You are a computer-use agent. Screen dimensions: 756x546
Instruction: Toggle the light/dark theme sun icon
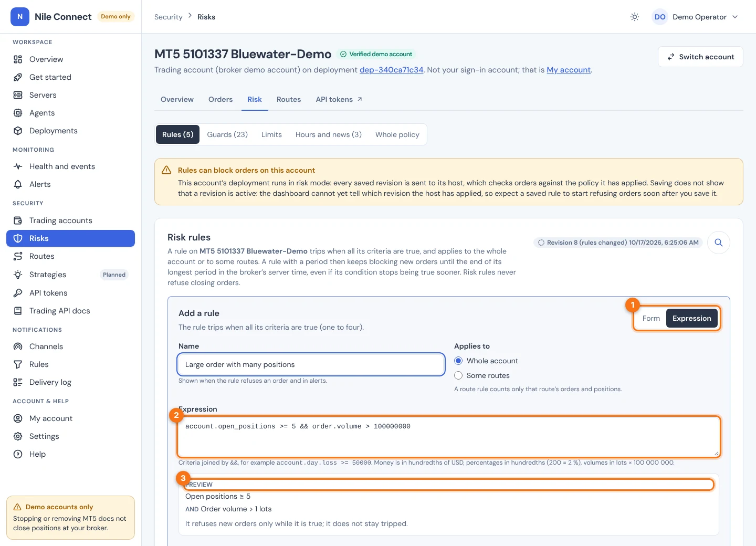coord(635,17)
